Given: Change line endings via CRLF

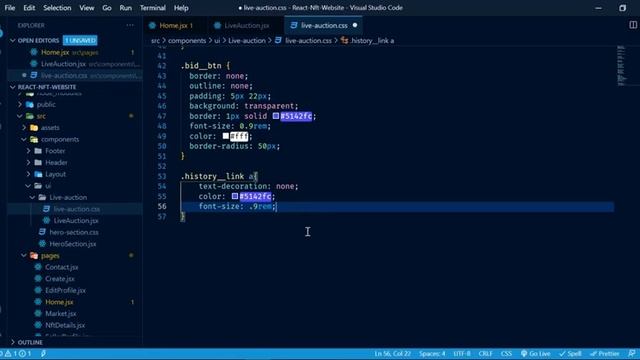Looking at the screenshot, I should tap(485, 354).
